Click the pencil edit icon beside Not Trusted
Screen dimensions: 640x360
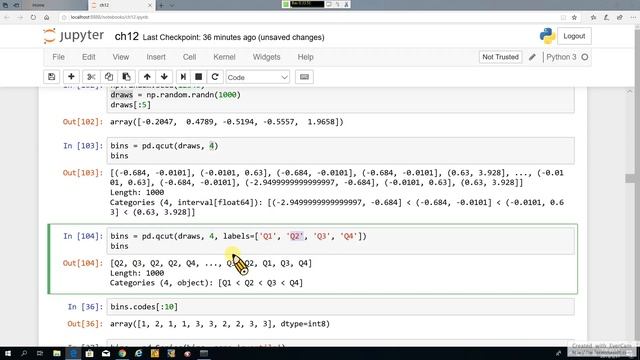pos(532,57)
